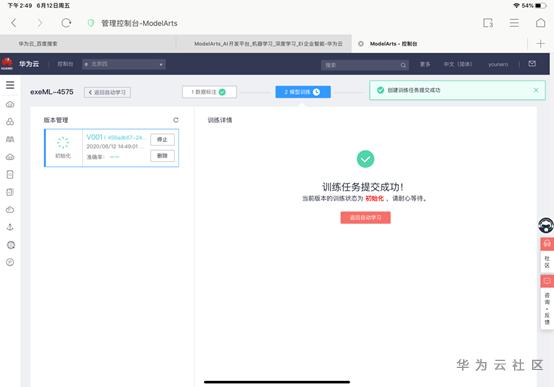Refresh the 版本管理 list
Viewport: 554px width, 387px height.
[176, 120]
